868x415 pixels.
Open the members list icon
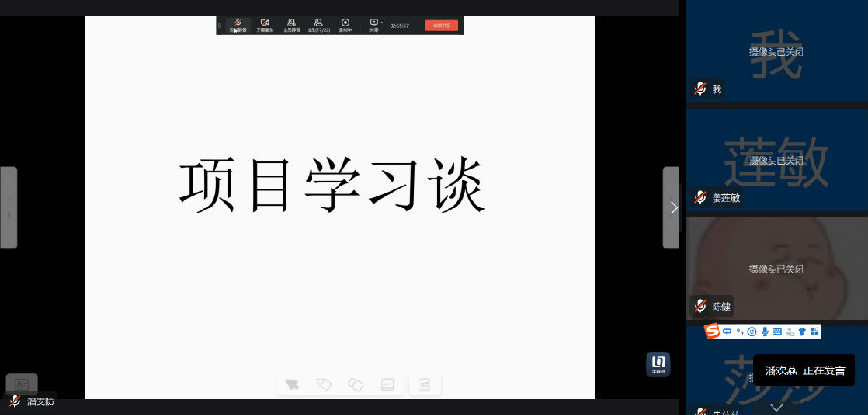tap(317, 24)
